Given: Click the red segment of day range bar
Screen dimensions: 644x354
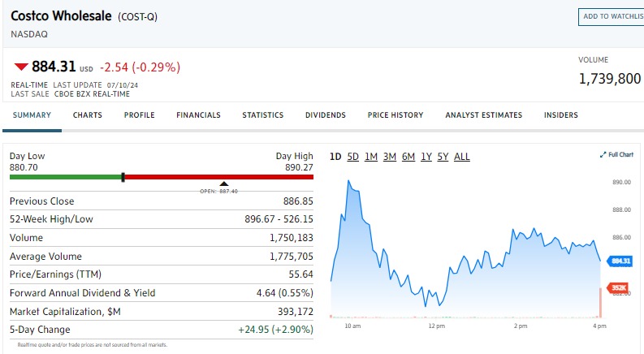Looking at the screenshot, I should [x=219, y=177].
